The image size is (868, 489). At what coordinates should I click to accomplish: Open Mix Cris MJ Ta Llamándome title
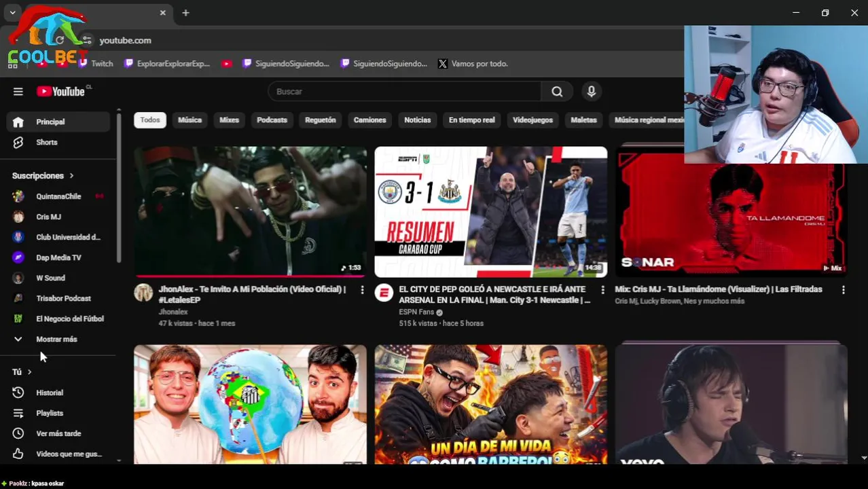[x=718, y=289]
